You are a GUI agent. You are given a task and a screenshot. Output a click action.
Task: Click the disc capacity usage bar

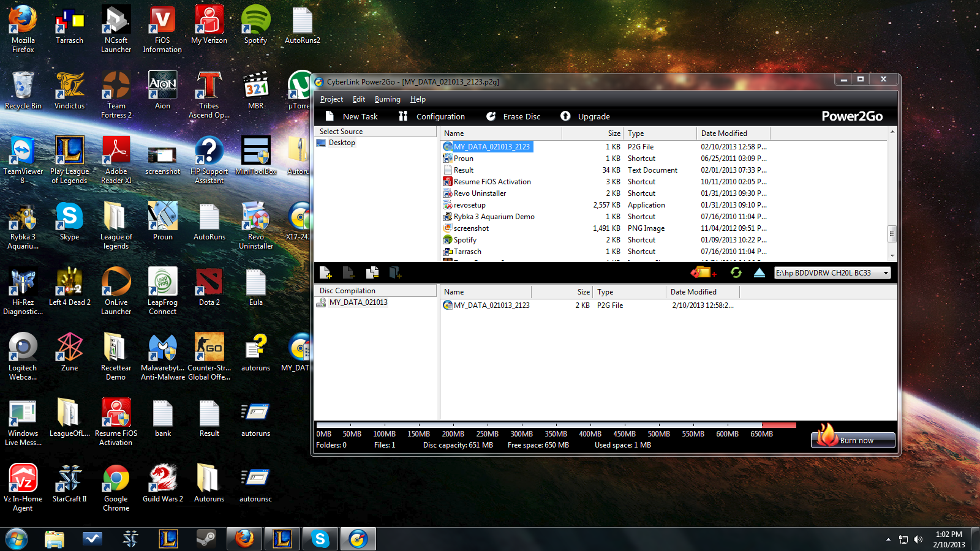[x=556, y=424]
